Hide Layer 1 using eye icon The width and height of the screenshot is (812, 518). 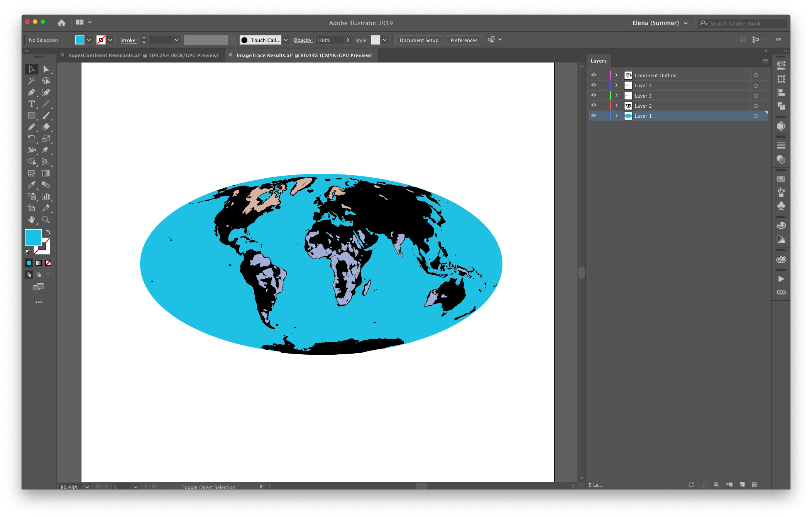point(594,116)
